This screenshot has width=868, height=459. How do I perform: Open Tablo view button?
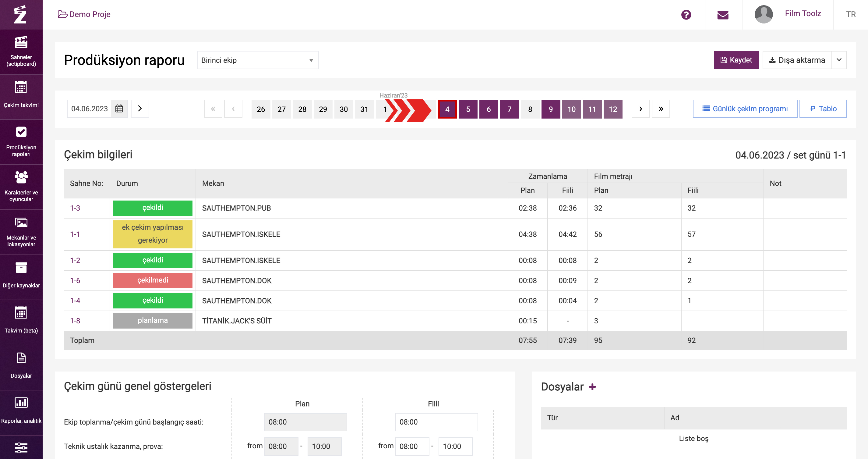point(823,109)
